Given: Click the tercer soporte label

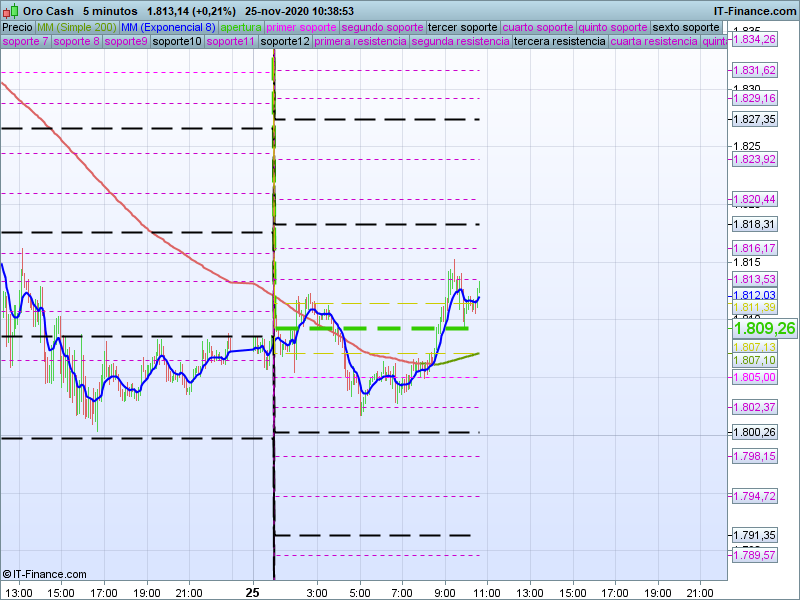Looking at the screenshot, I should (462, 27).
